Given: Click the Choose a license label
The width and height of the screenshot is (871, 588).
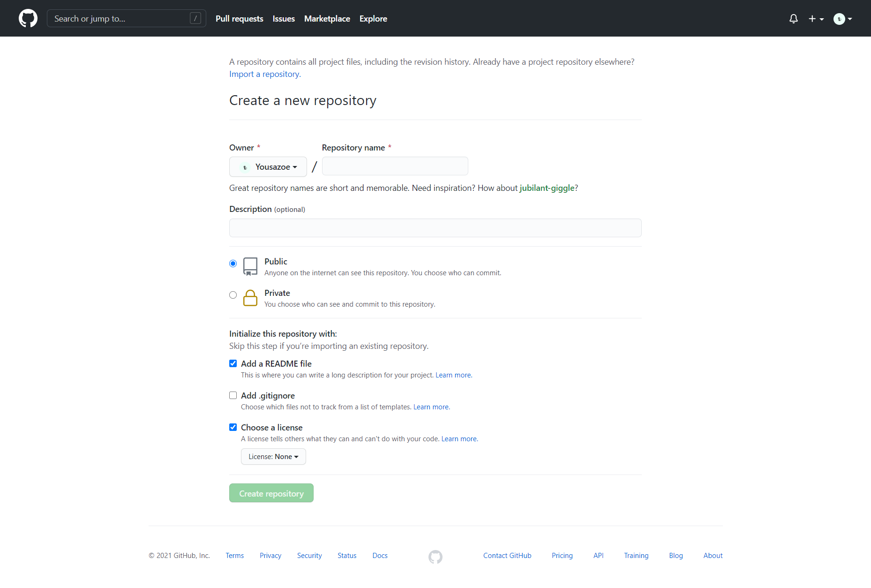Looking at the screenshot, I should coord(271,428).
